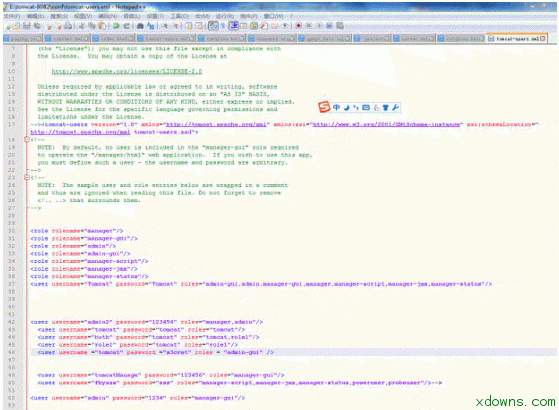Viewport: 559px width, 410px height.
Task: Open Find with the binoculars icon
Action: click(140, 26)
